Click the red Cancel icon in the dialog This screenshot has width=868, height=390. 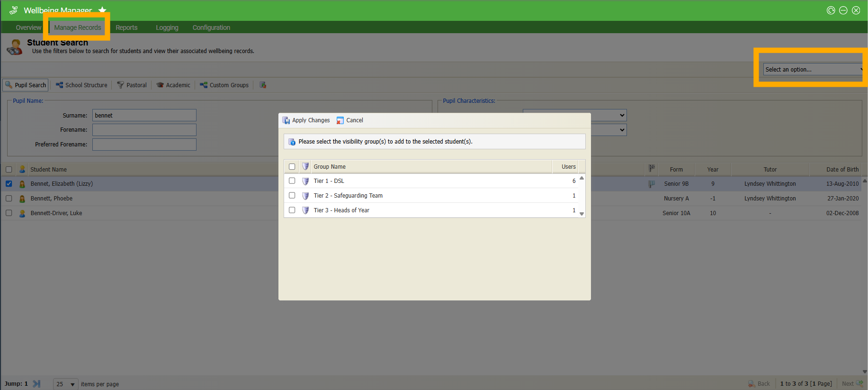coord(340,120)
